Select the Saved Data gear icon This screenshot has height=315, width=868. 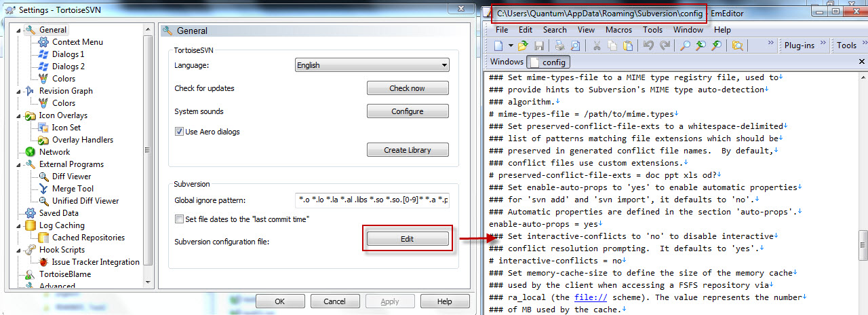(x=30, y=213)
